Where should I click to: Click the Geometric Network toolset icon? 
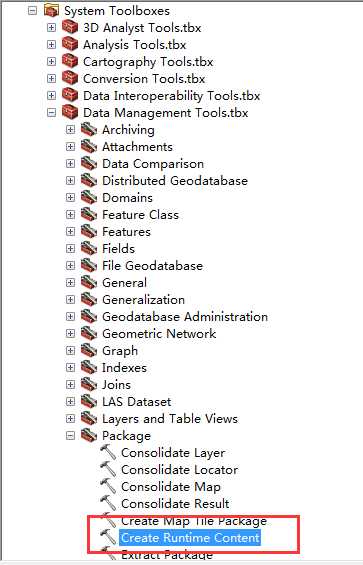[x=89, y=334]
